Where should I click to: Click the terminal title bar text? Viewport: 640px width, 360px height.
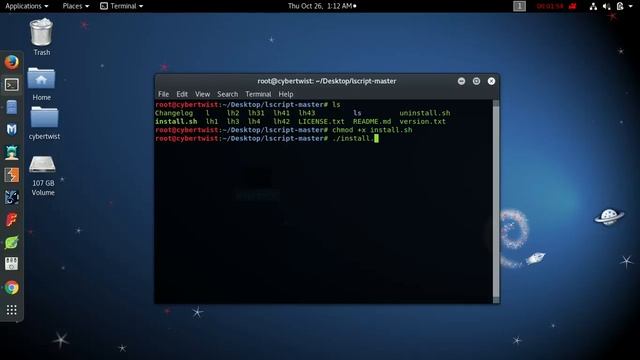[327, 81]
